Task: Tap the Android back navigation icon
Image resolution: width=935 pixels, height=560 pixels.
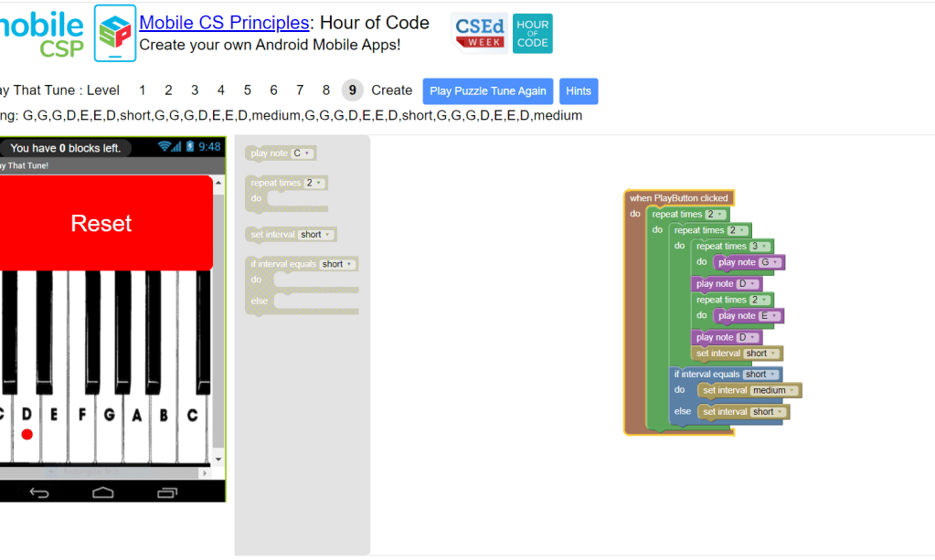Action: [x=39, y=492]
